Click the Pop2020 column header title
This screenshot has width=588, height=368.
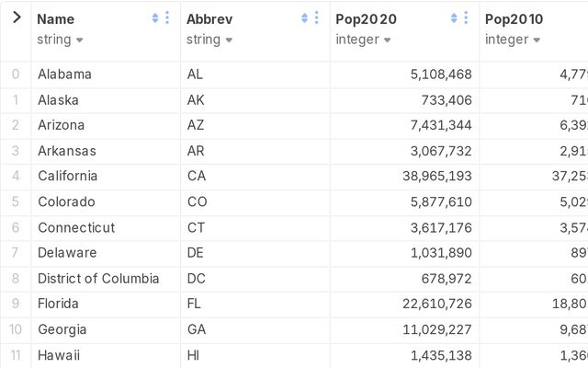coord(367,19)
